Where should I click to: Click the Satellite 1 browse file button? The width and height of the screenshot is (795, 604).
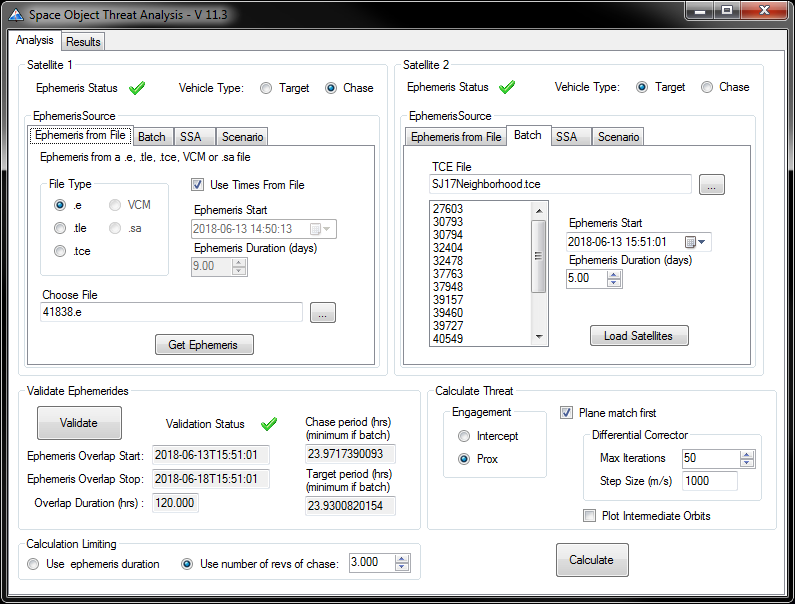(322, 313)
